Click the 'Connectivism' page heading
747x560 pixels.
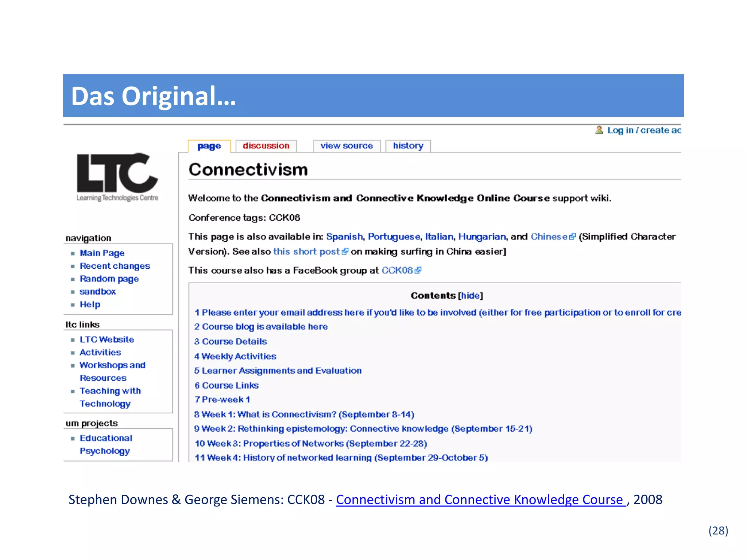coord(248,170)
